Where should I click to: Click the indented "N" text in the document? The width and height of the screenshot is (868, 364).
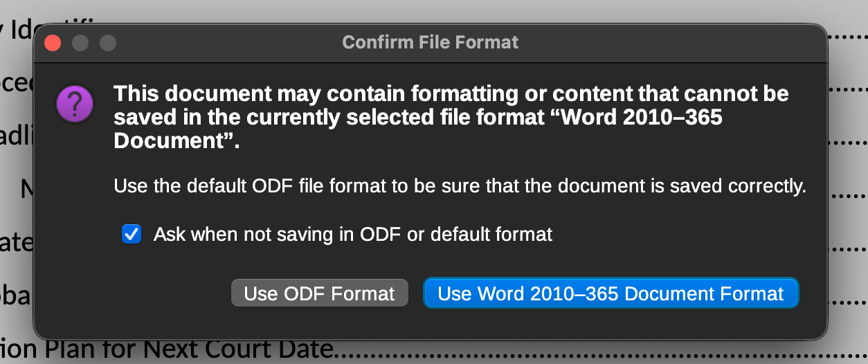click(28, 188)
